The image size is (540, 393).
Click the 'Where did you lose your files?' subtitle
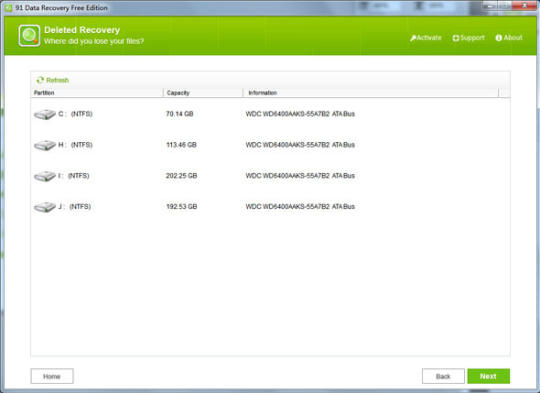pos(94,41)
